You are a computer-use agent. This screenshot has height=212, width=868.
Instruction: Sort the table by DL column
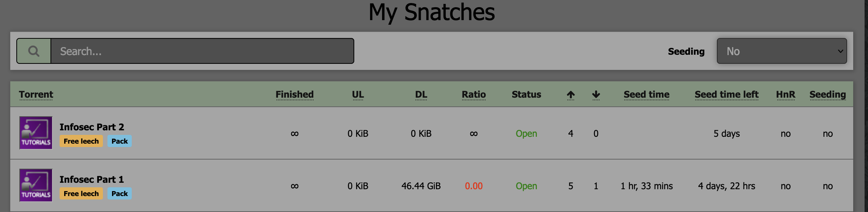pos(421,94)
